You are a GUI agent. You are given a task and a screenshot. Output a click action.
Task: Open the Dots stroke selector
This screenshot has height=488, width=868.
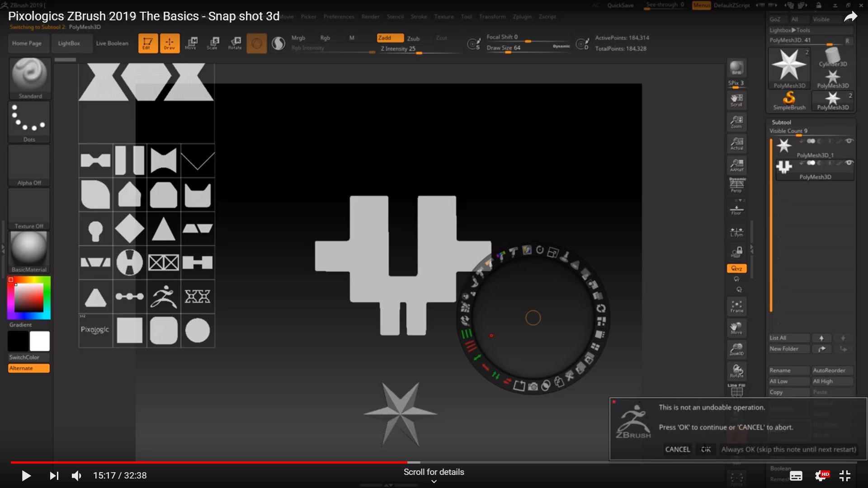pos(29,122)
